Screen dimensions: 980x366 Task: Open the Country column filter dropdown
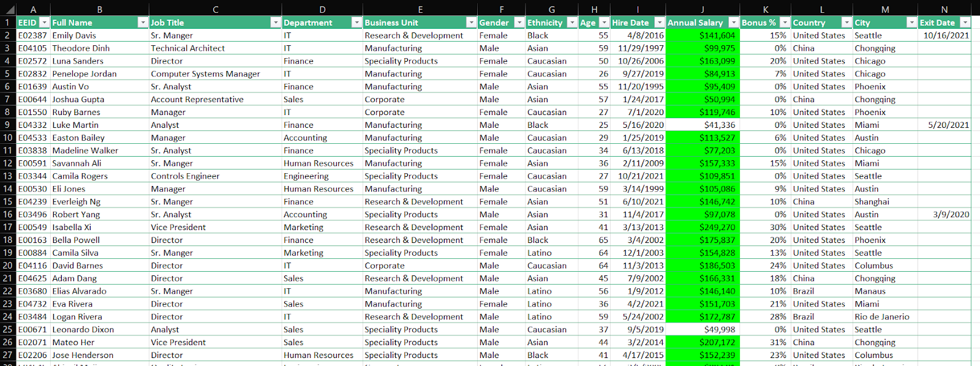[846, 23]
